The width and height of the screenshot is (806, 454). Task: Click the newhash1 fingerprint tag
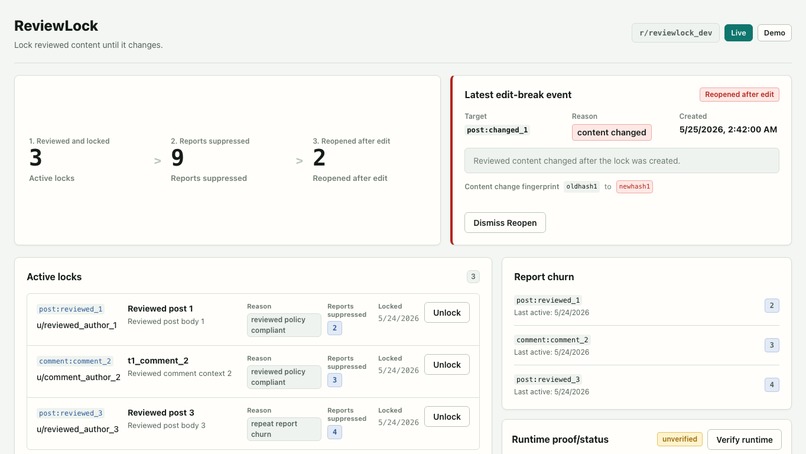634,187
